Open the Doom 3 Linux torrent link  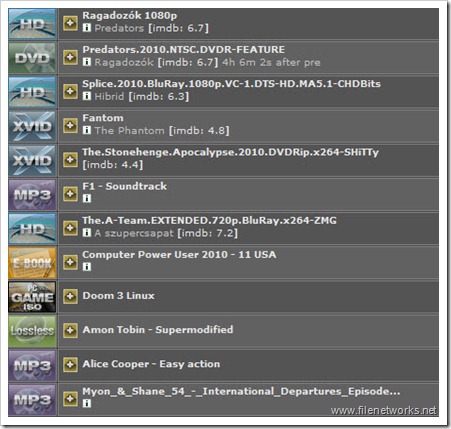[118, 296]
